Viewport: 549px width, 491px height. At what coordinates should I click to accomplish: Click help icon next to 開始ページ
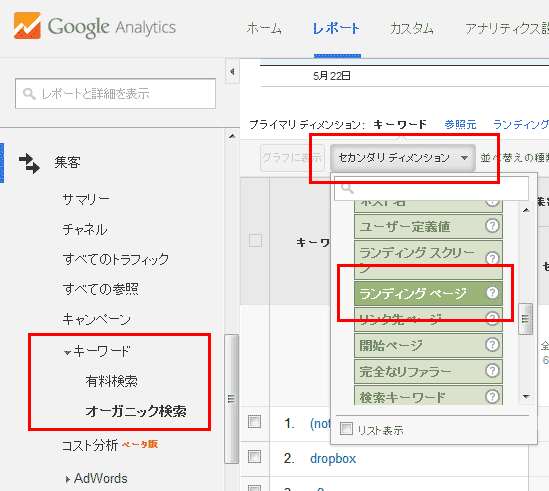492,345
